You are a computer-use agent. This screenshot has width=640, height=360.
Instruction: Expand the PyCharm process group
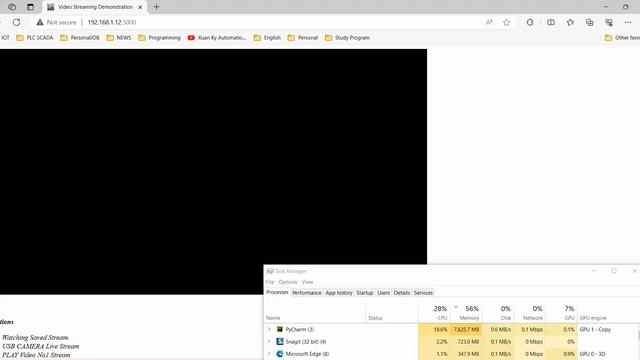coord(269,329)
